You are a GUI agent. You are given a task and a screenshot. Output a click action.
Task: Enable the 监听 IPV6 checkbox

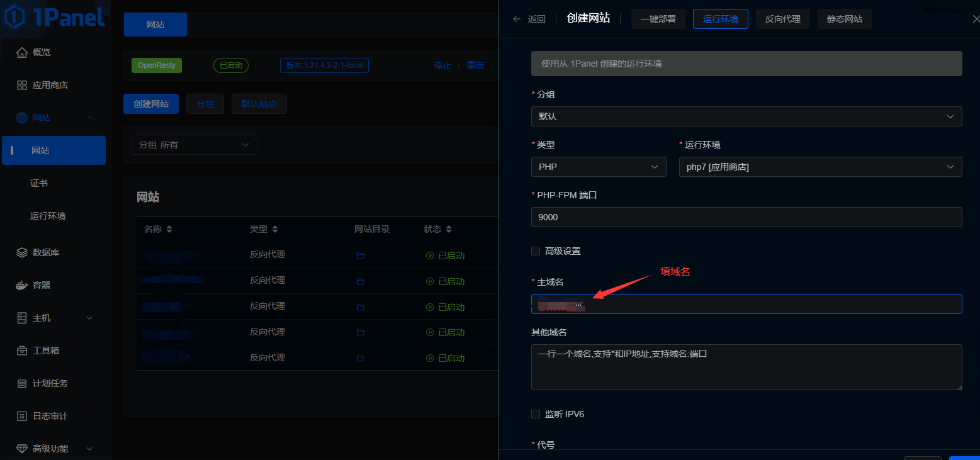pyautogui.click(x=536, y=414)
